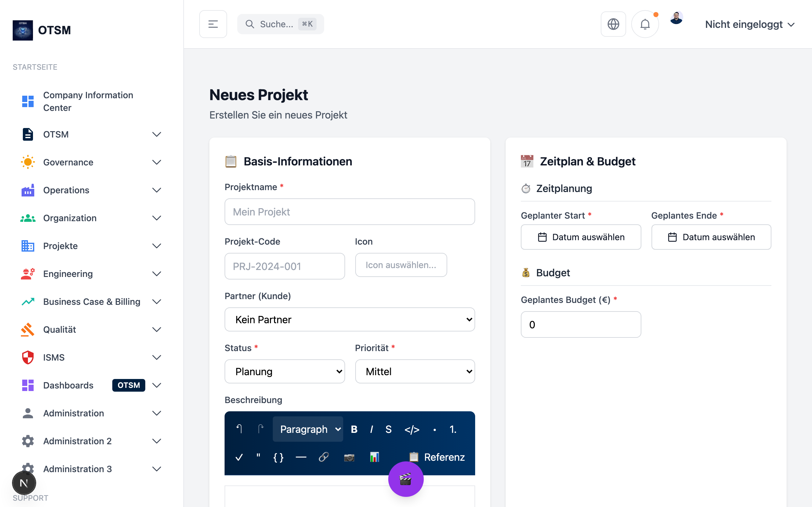
Task: Click the chart icon in editor toolbar
Action: coord(374,457)
